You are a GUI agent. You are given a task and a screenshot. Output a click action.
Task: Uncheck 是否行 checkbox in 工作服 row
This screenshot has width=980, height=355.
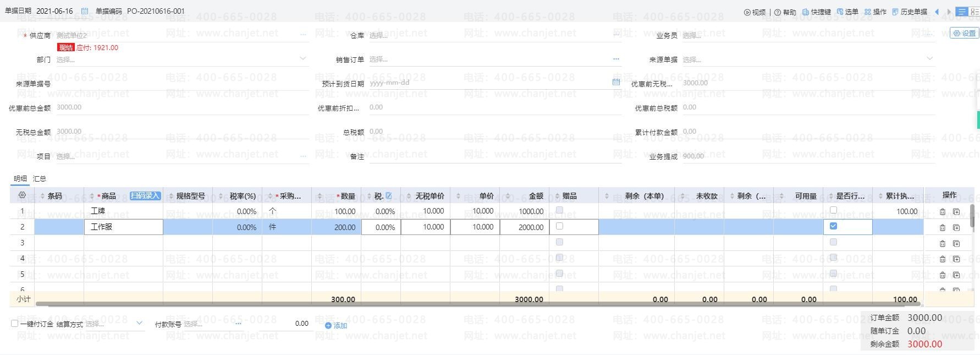(833, 226)
